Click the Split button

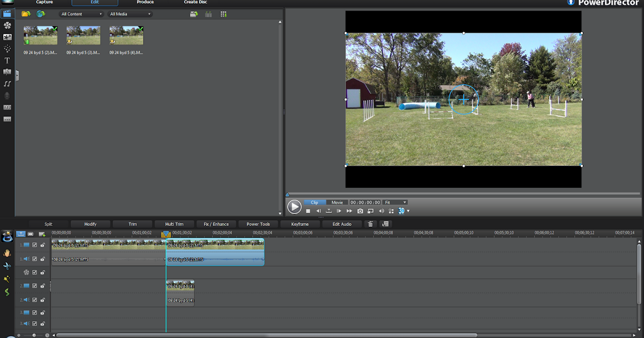coord(49,224)
